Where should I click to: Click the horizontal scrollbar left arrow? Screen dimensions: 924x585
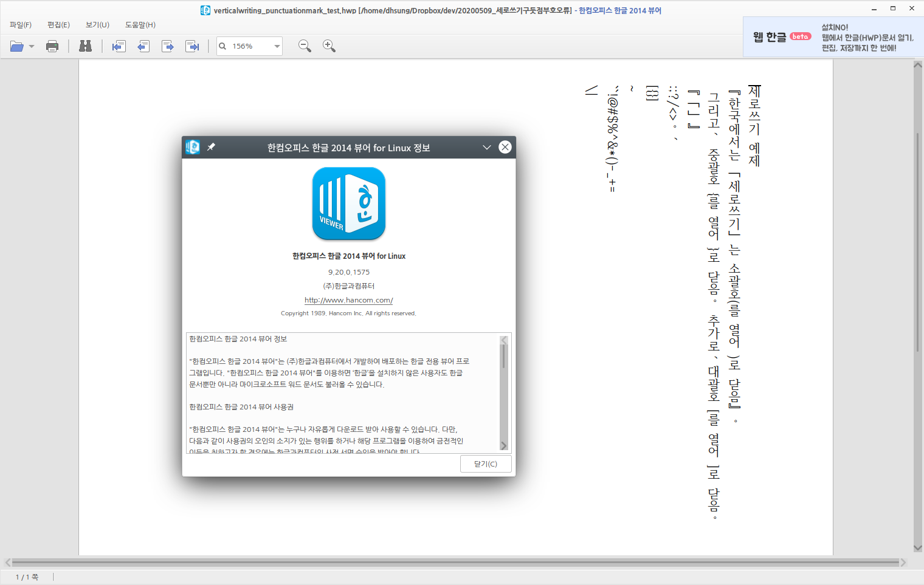coord(7,563)
